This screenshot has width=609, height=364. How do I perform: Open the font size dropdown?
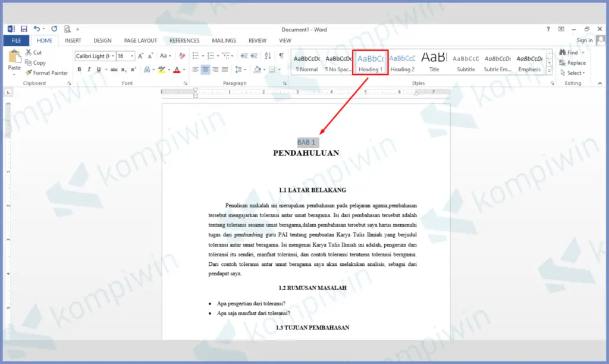(131, 56)
